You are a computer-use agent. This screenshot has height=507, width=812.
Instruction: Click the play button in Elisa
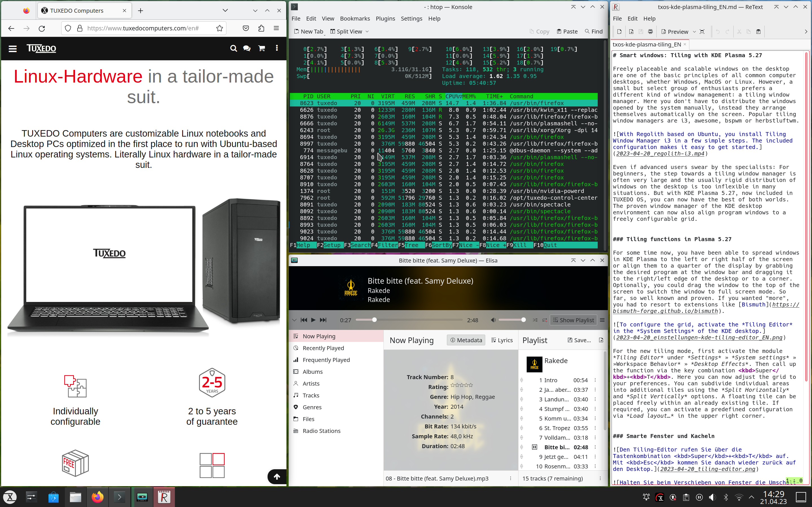(313, 320)
